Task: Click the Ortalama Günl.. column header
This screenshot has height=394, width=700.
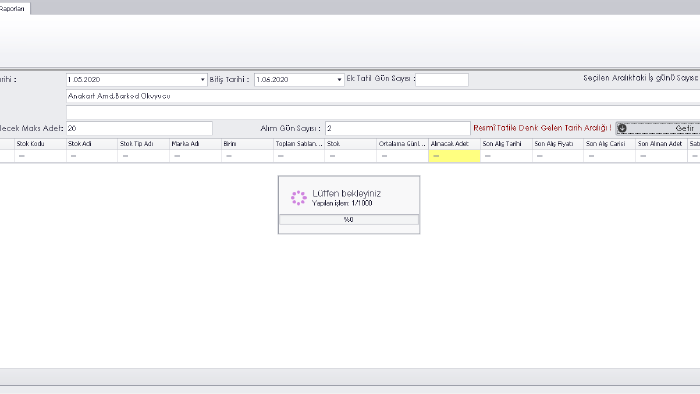Action: pos(403,144)
